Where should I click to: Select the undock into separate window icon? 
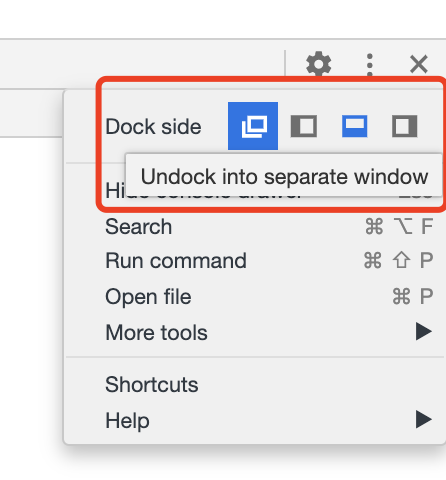253,126
